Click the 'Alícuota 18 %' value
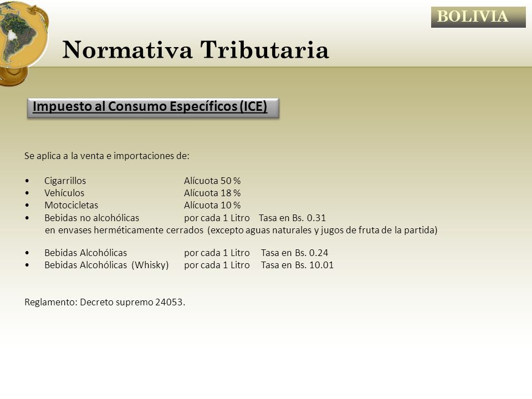This screenshot has width=532, height=399. (212, 193)
